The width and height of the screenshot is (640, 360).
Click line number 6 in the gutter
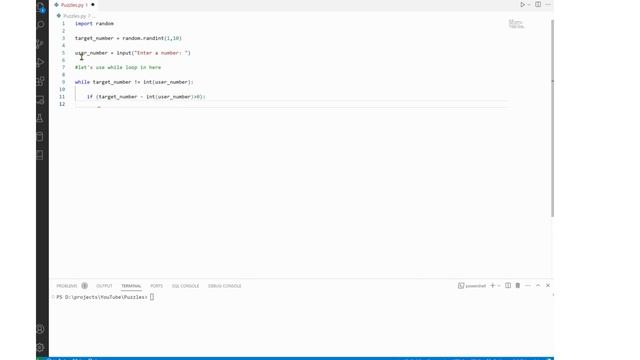tap(63, 60)
